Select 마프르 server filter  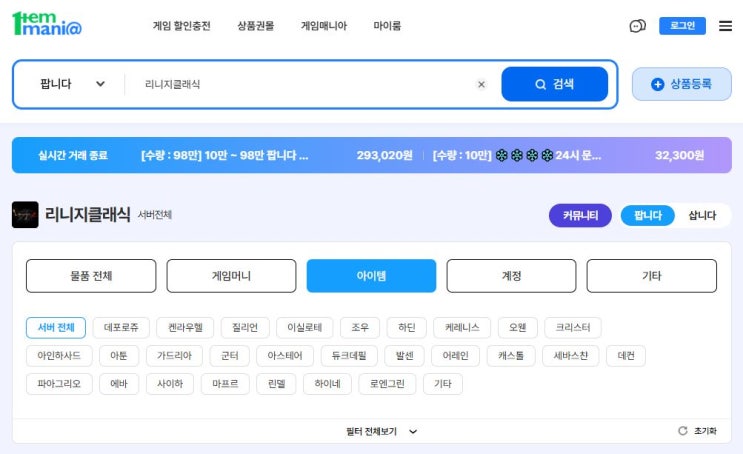pyautogui.click(x=225, y=384)
